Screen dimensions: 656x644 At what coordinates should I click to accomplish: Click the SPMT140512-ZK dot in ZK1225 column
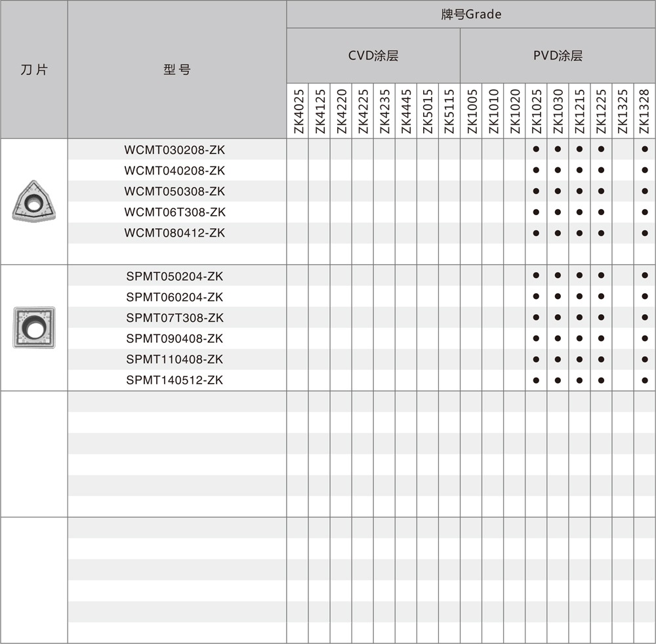pyautogui.click(x=601, y=380)
